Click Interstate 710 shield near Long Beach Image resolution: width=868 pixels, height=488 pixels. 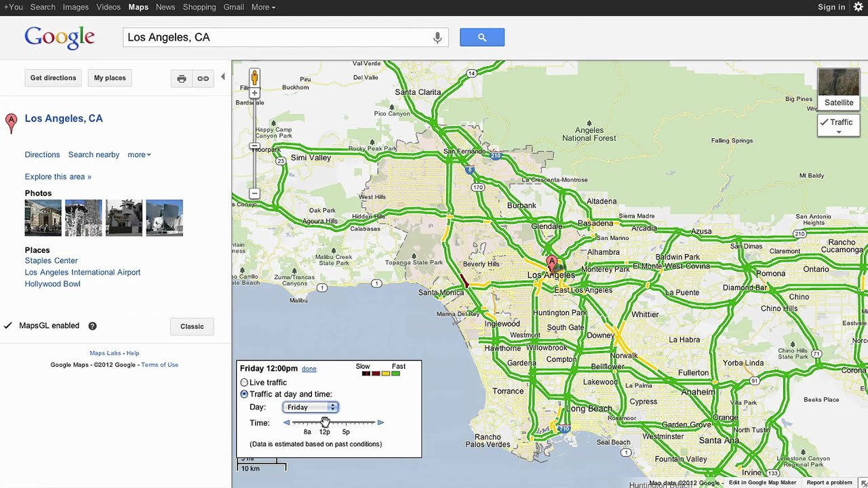(564, 429)
